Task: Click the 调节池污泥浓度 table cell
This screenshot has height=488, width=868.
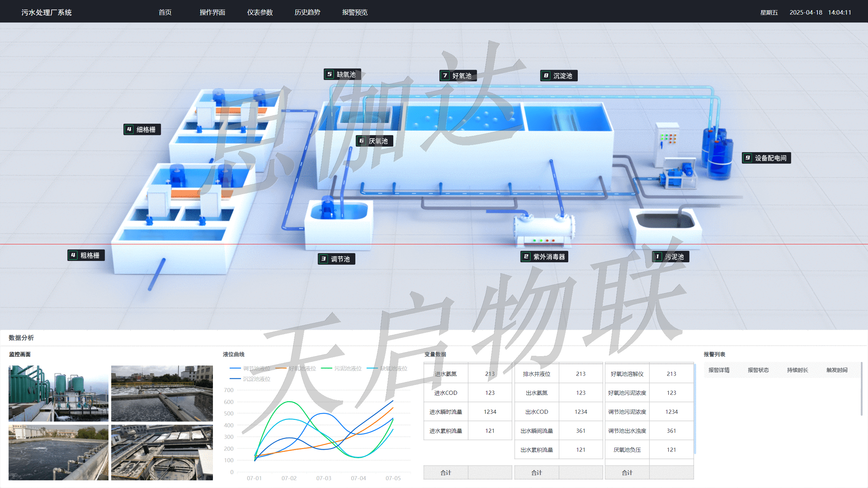Action: click(x=627, y=412)
